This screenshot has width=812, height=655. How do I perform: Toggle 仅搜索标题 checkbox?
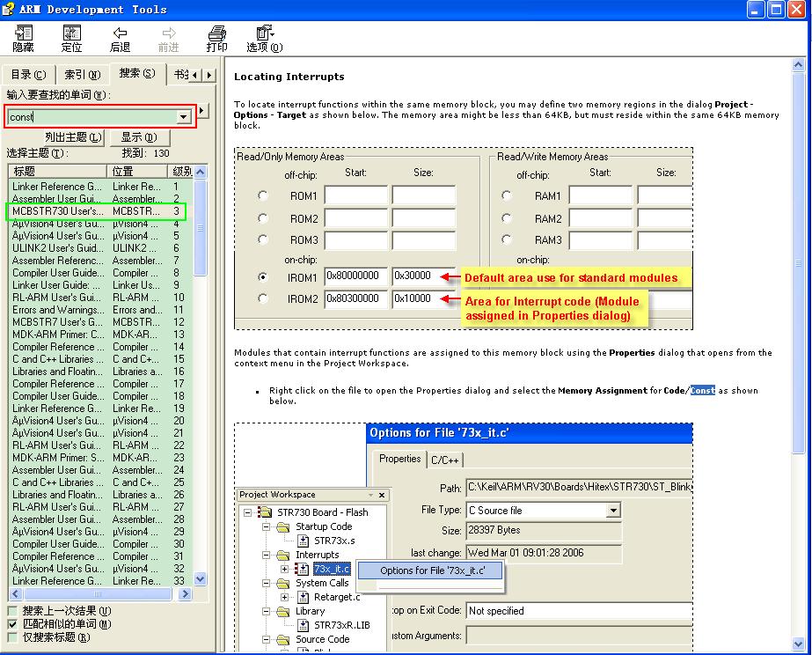tap(12, 637)
